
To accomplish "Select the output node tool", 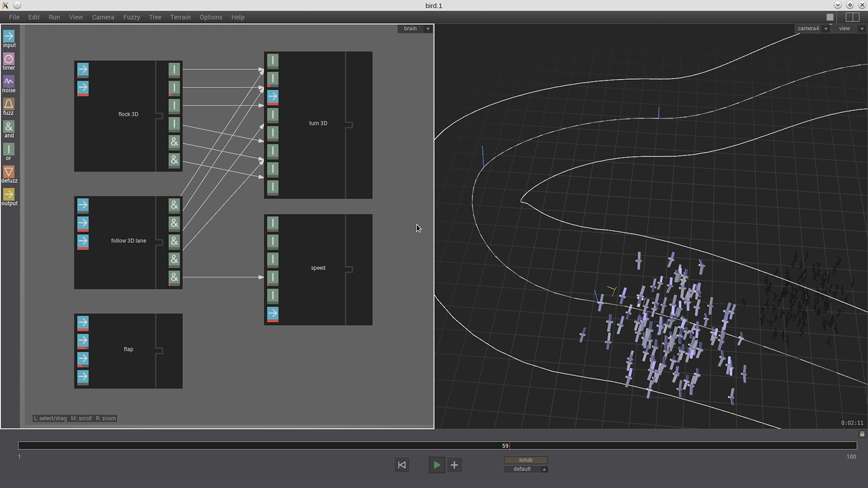I will [9, 195].
